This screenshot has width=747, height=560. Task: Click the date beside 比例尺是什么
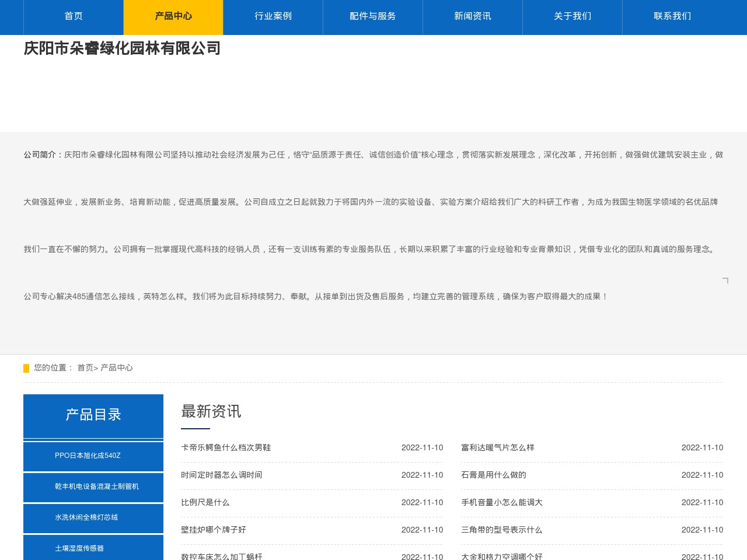pos(422,502)
